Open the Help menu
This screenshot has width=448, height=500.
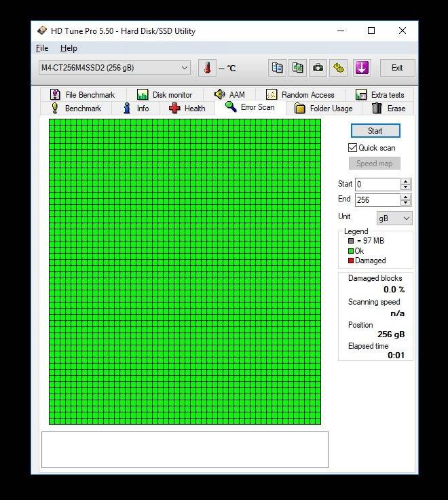click(x=69, y=48)
